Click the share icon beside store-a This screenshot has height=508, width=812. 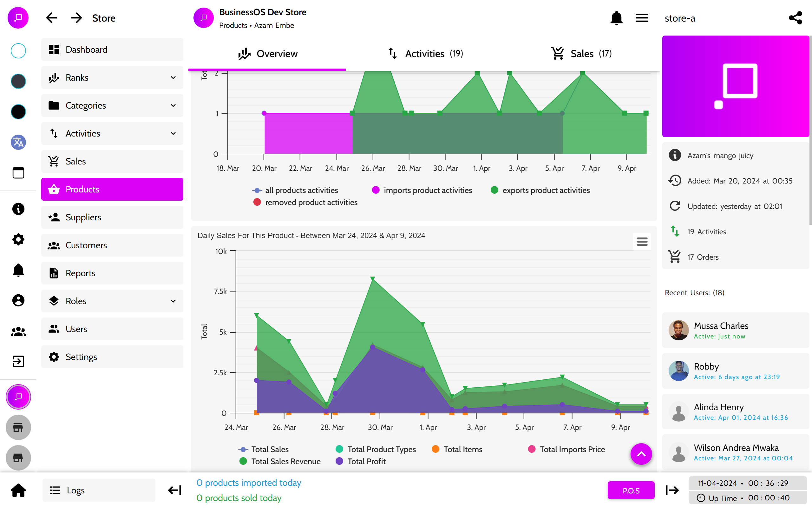[796, 18]
